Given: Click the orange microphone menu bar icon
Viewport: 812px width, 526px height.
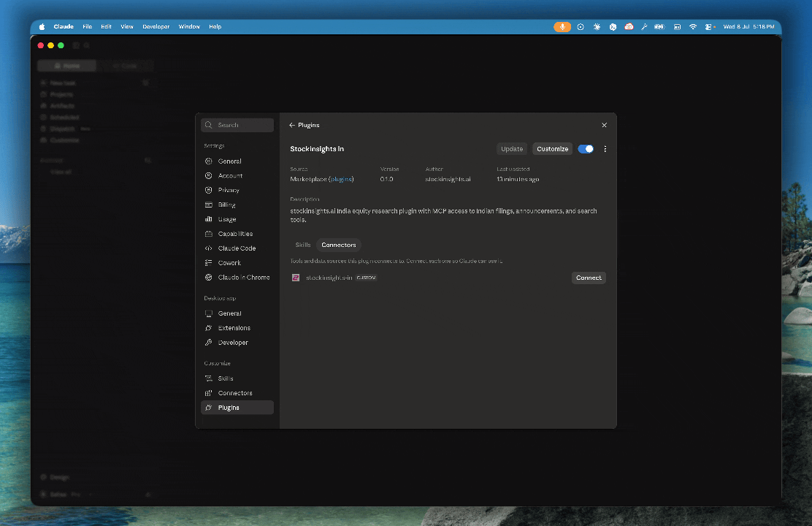Looking at the screenshot, I should tap(562, 27).
